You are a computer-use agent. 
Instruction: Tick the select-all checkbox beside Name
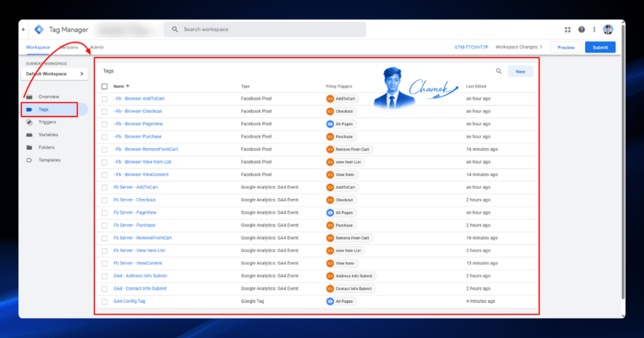tap(105, 86)
